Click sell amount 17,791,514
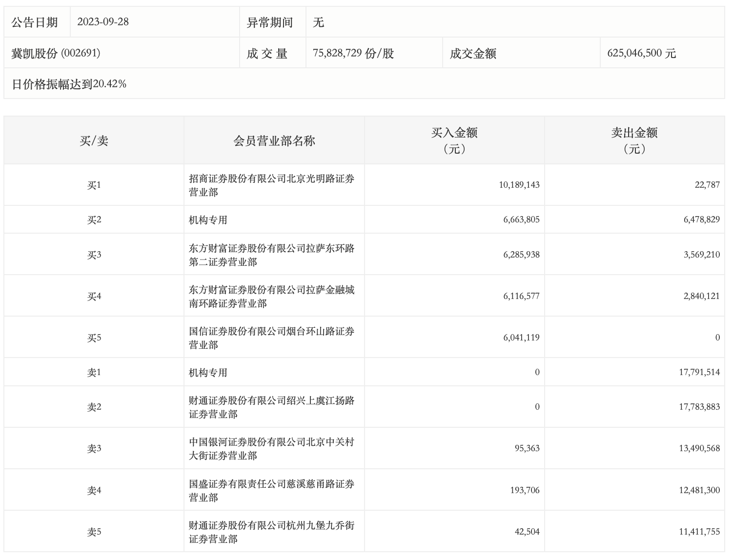This screenshot has height=560, width=733. click(x=699, y=372)
